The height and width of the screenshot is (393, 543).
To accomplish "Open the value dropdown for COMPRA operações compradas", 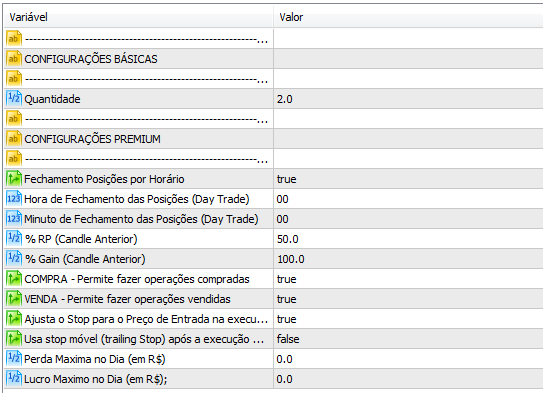I will (x=408, y=279).
